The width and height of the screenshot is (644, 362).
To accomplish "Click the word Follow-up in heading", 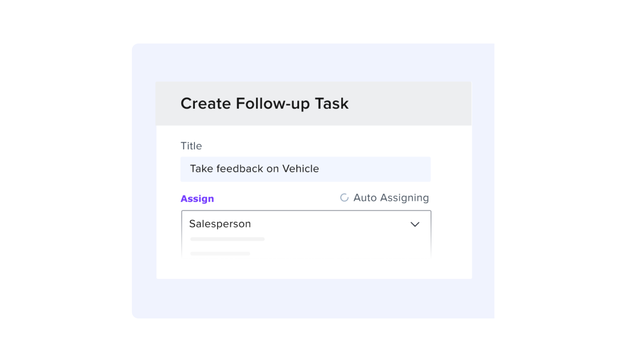I will (273, 104).
